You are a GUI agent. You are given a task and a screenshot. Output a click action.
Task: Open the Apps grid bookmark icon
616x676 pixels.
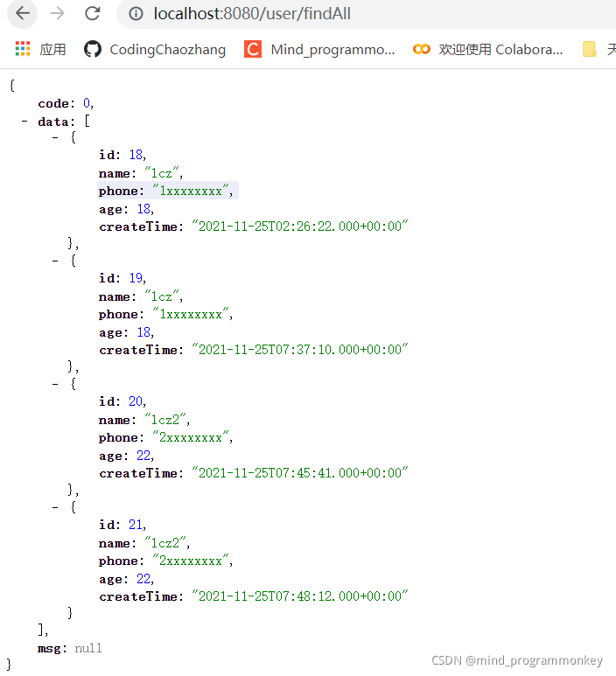point(23,49)
